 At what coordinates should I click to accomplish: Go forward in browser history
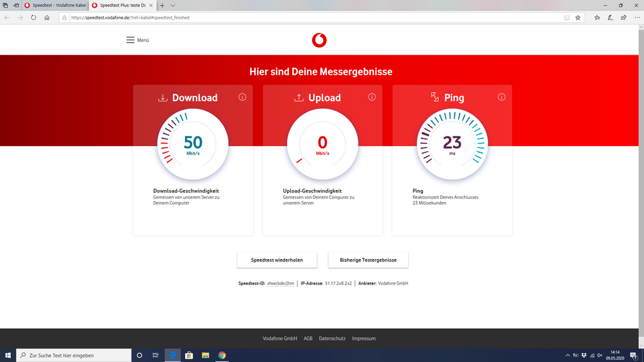pos(20,17)
